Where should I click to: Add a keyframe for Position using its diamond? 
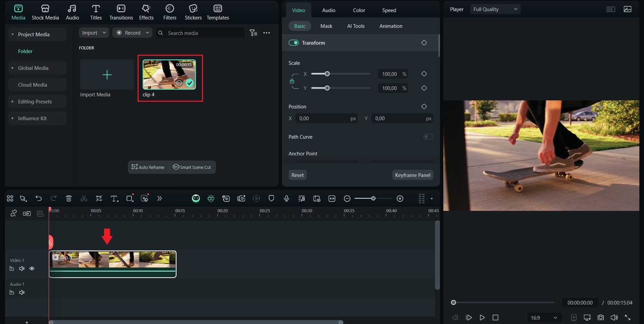tap(424, 107)
